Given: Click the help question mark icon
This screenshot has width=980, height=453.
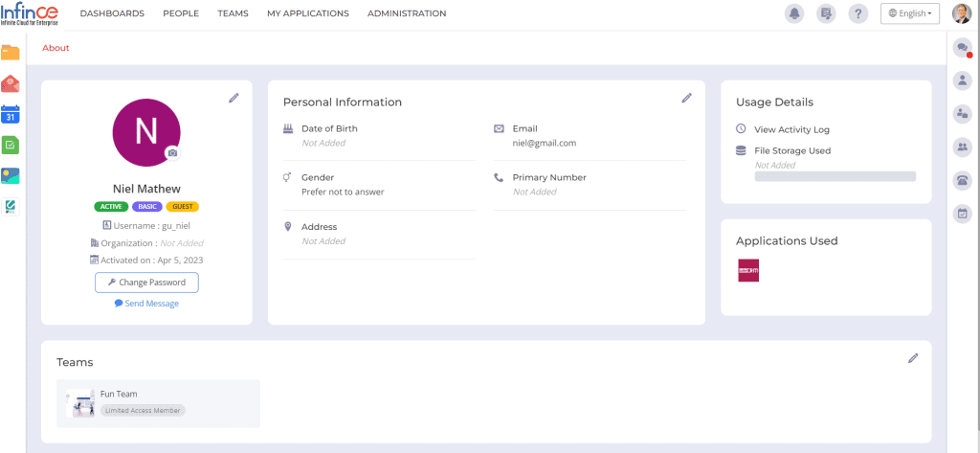Looking at the screenshot, I should pos(857,13).
